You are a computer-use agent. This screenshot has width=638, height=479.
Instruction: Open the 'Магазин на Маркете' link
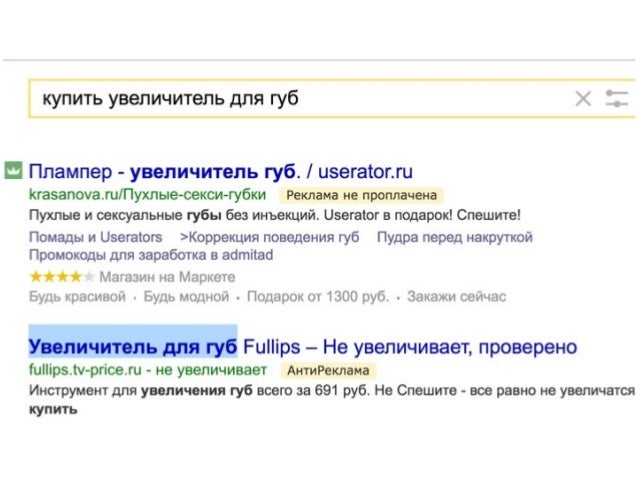[167, 277]
